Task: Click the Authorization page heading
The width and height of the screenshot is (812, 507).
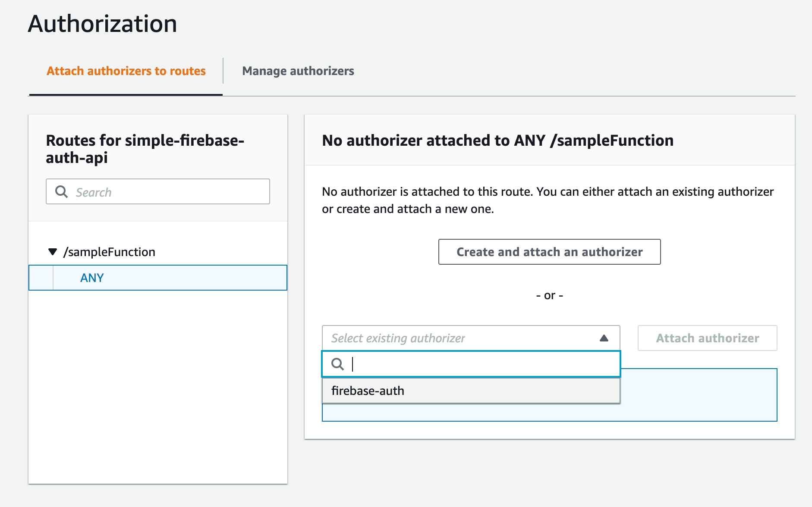Action: [x=103, y=24]
